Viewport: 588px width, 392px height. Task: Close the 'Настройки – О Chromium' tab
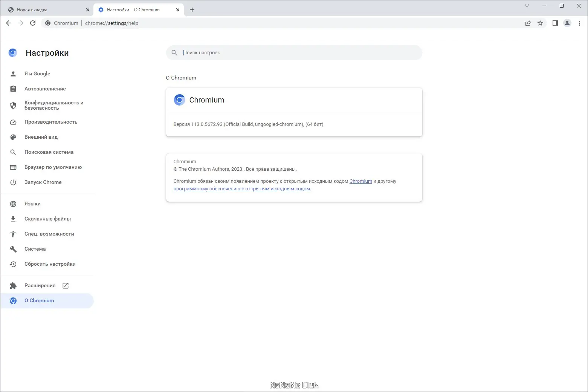pos(178,10)
